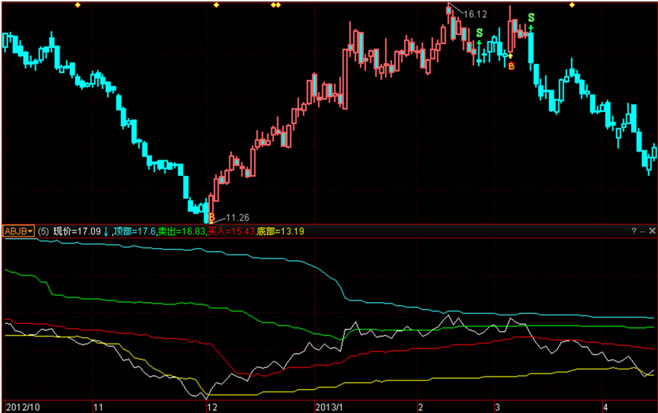The image size is (658, 413).
Task: Click the first yellow diamond info marker
Action: coord(78,5)
